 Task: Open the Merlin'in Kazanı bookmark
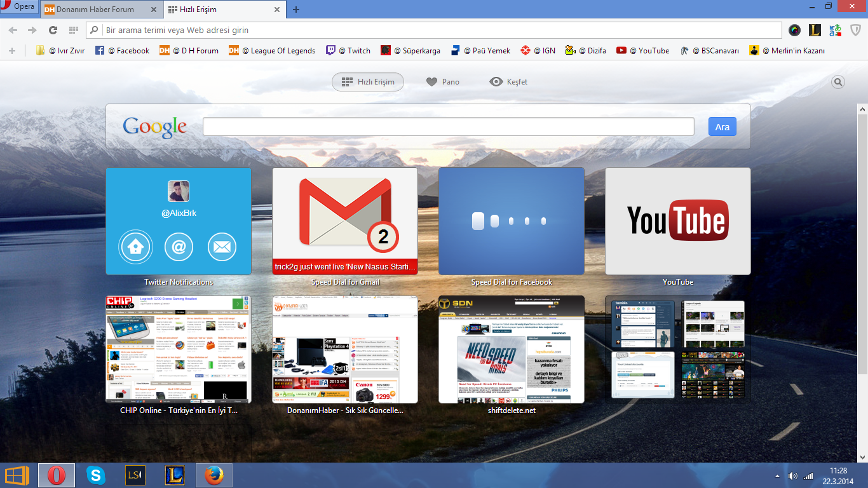787,50
